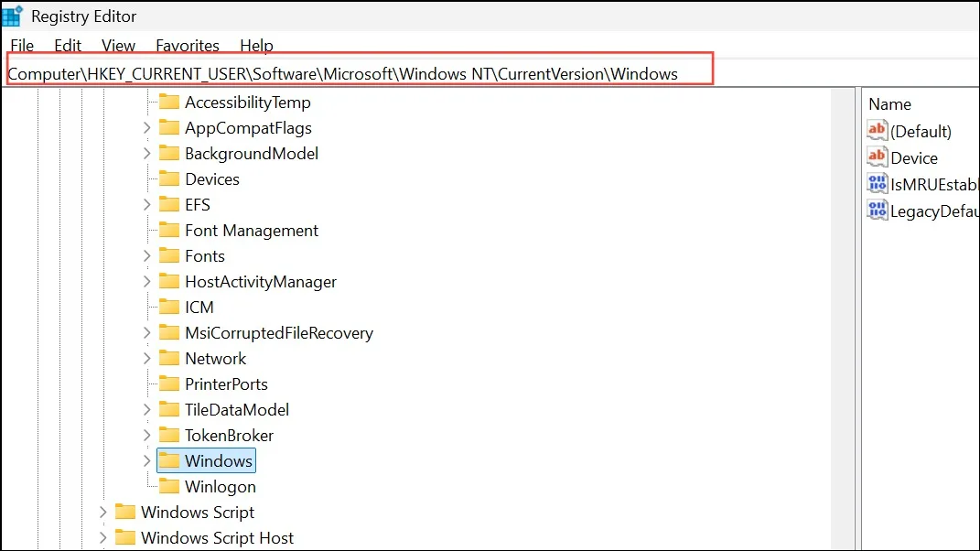This screenshot has width=980, height=551.
Task: Select the Font Management folder icon
Action: [x=168, y=230]
